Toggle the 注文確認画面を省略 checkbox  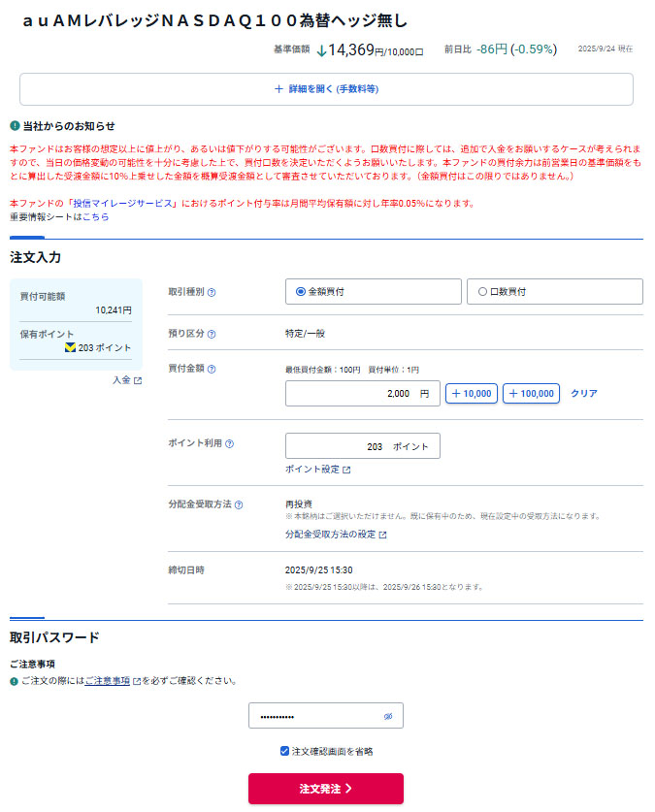click(284, 751)
